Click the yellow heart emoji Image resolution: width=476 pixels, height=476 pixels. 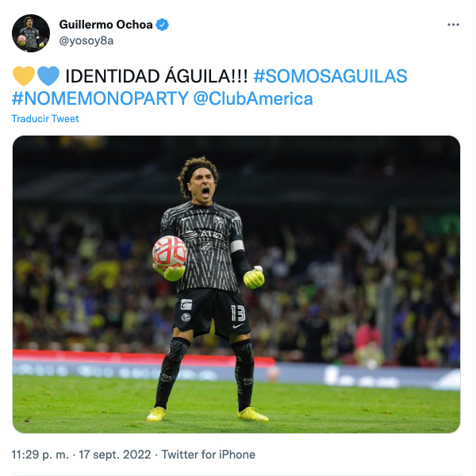tap(24, 75)
